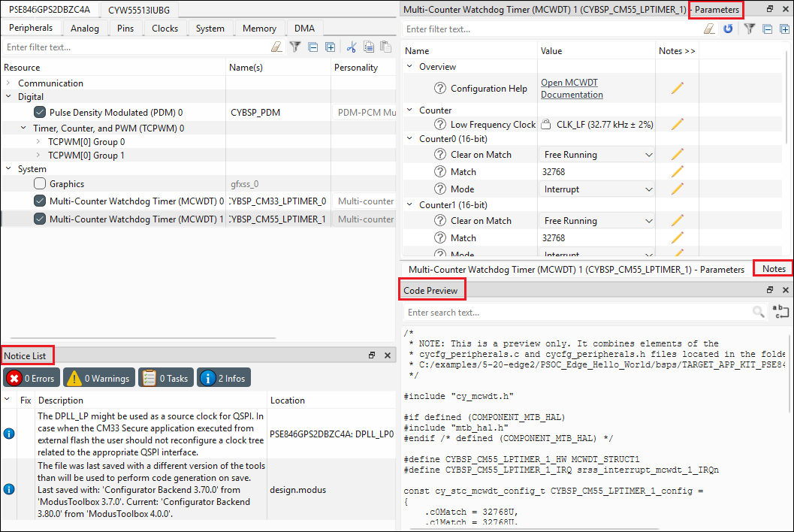Image resolution: width=794 pixels, height=532 pixels.
Task: Copy the selected resource configuration
Action: click(x=369, y=47)
